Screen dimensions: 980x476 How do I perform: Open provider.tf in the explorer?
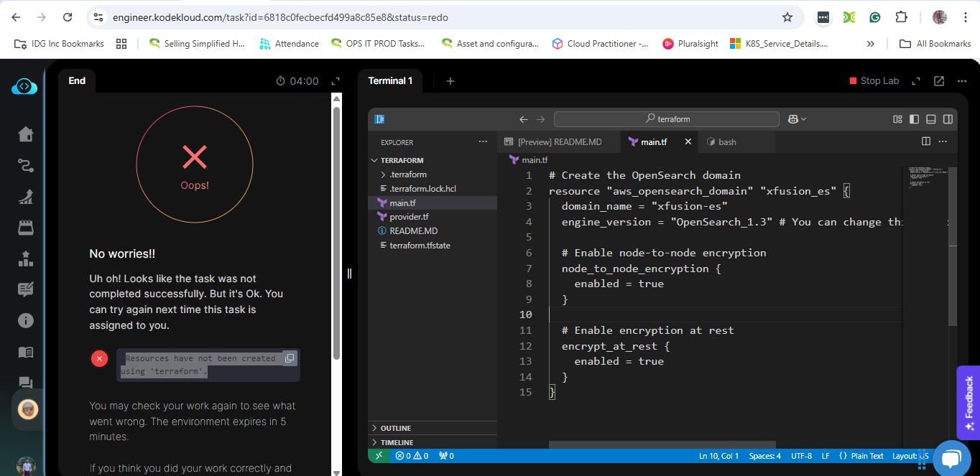tap(409, 217)
